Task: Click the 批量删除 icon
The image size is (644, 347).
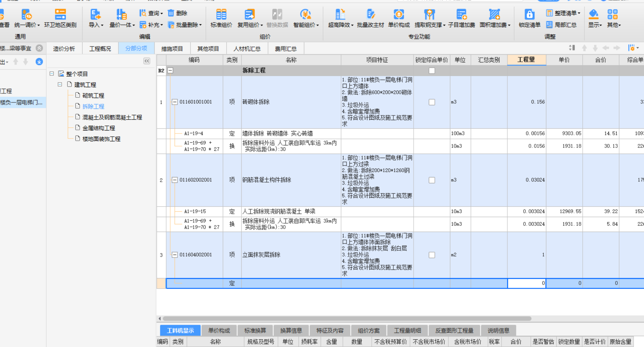Action: [x=171, y=25]
